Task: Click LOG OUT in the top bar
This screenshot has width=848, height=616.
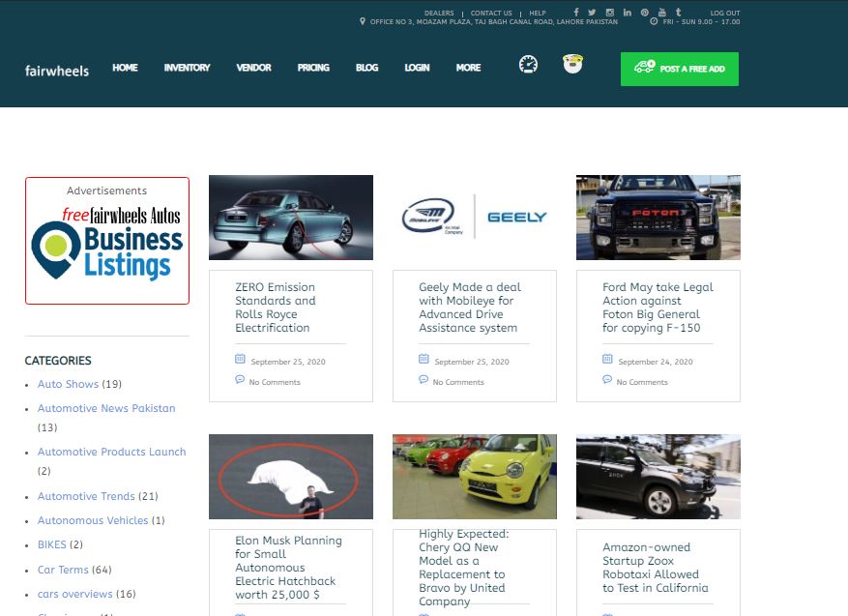Action: [x=724, y=13]
